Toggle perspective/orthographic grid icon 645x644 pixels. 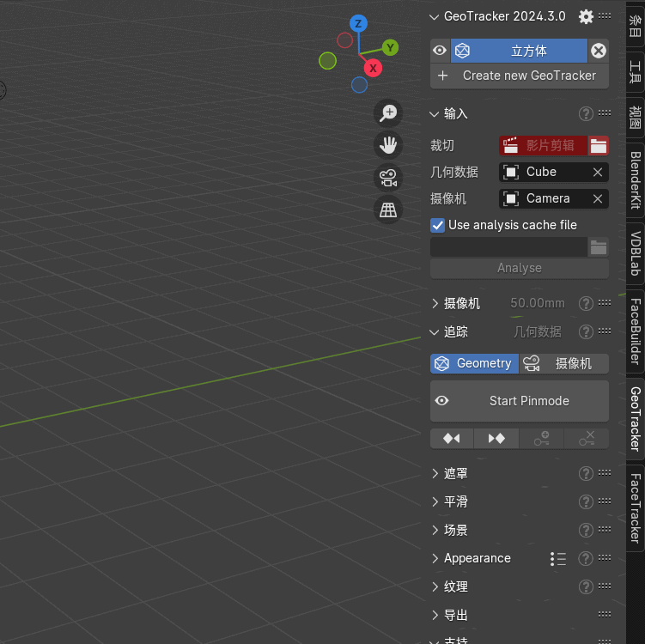[388, 210]
